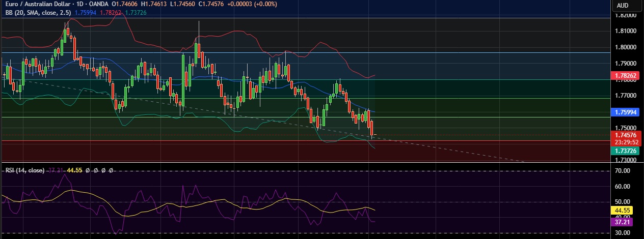Click the yellow 44.55 RSI axis label
The image size is (644, 239).
coord(621,210)
